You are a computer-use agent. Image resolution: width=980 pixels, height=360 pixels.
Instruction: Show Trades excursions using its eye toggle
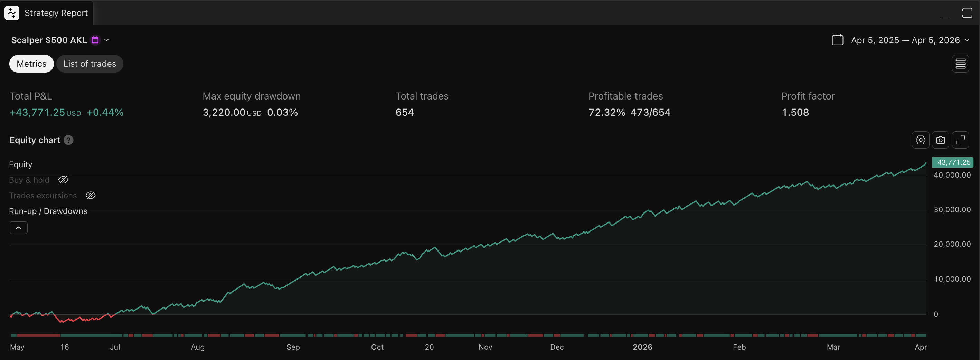[x=91, y=195]
